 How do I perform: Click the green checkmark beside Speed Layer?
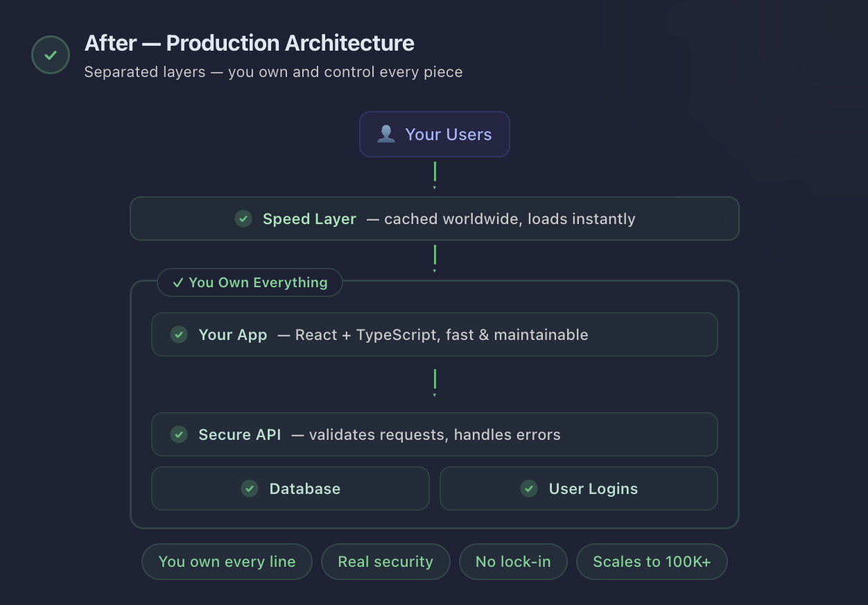(x=243, y=219)
